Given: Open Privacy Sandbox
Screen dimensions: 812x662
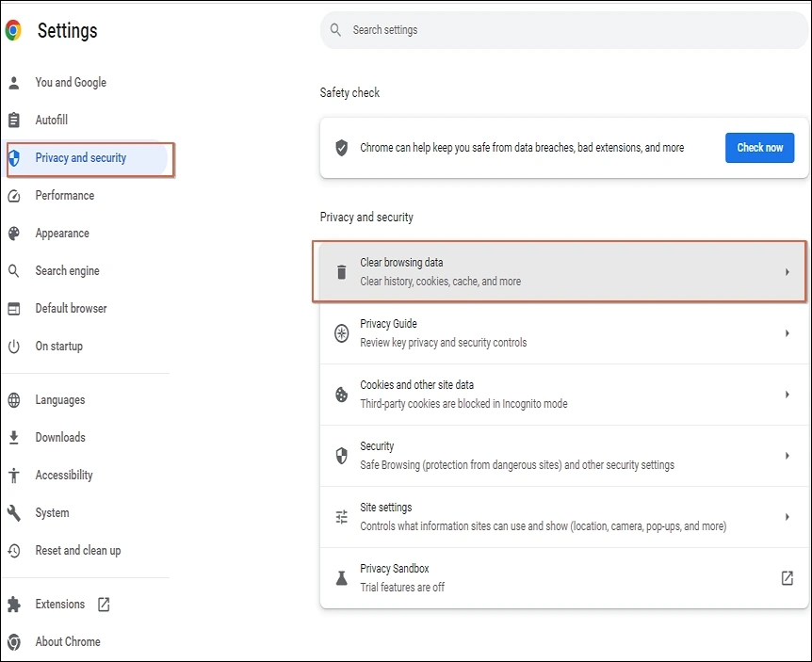Looking at the screenshot, I should click(564, 578).
